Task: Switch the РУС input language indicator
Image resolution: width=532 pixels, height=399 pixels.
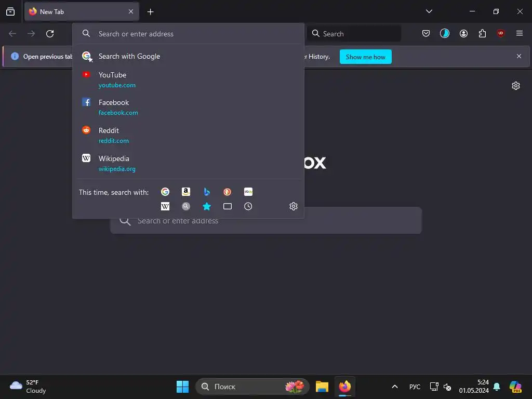Action: [x=415, y=387]
